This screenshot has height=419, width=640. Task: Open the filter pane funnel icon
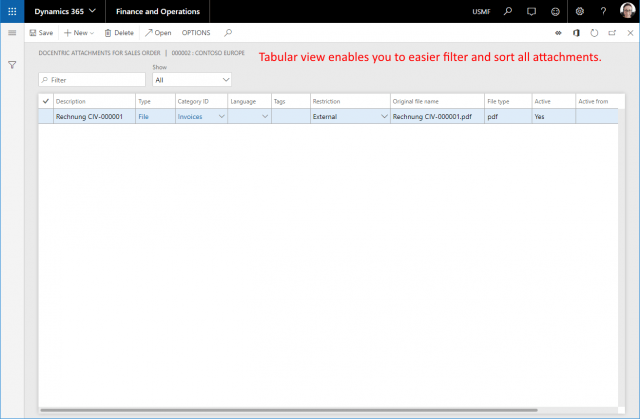(12, 65)
